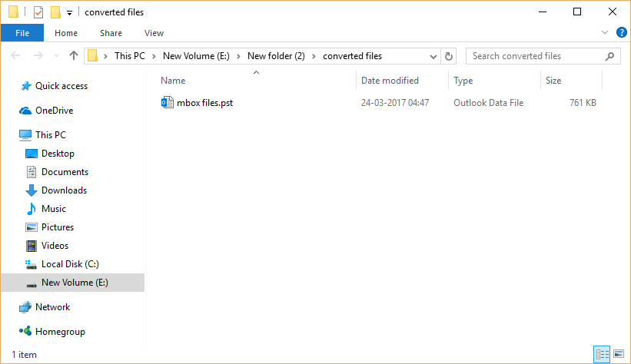
Task: Select This PC in navigation pane
Action: [x=51, y=134]
